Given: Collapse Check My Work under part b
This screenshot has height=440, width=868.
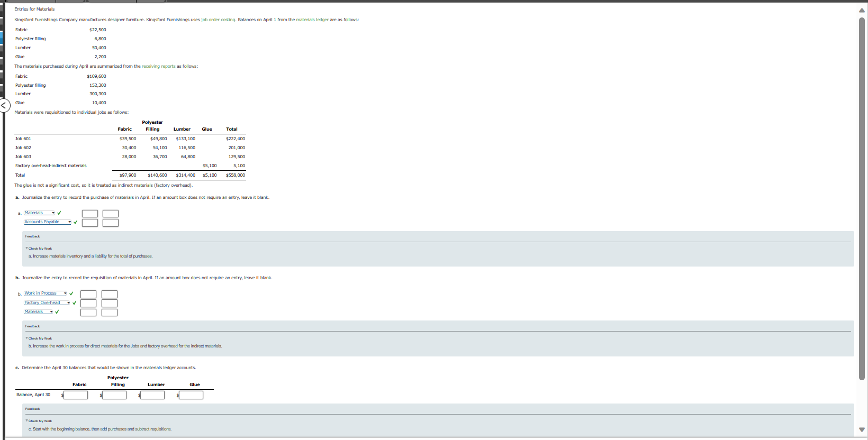Looking at the screenshot, I should (x=39, y=338).
